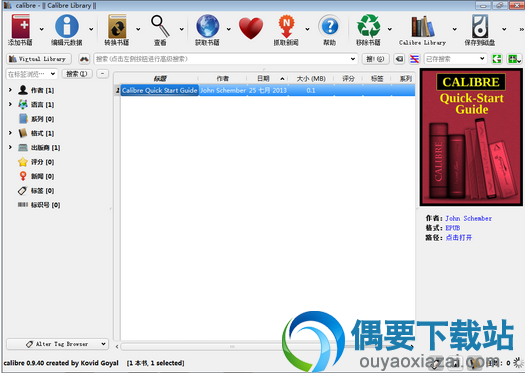Open dropdown arrow next to Convert books

[x=138, y=29]
